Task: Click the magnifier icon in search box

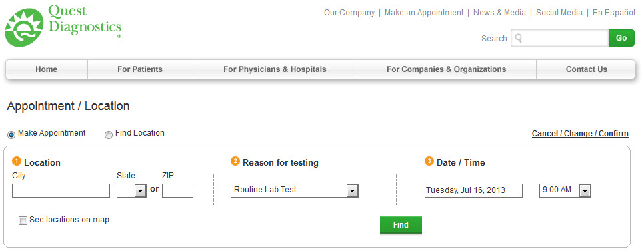Action: [518, 38]
